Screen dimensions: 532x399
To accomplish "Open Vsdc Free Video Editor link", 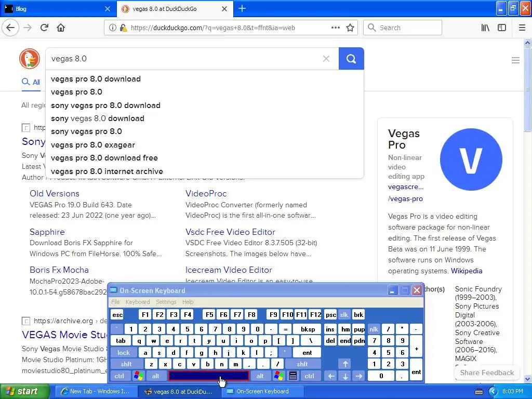I will (230, 232).
